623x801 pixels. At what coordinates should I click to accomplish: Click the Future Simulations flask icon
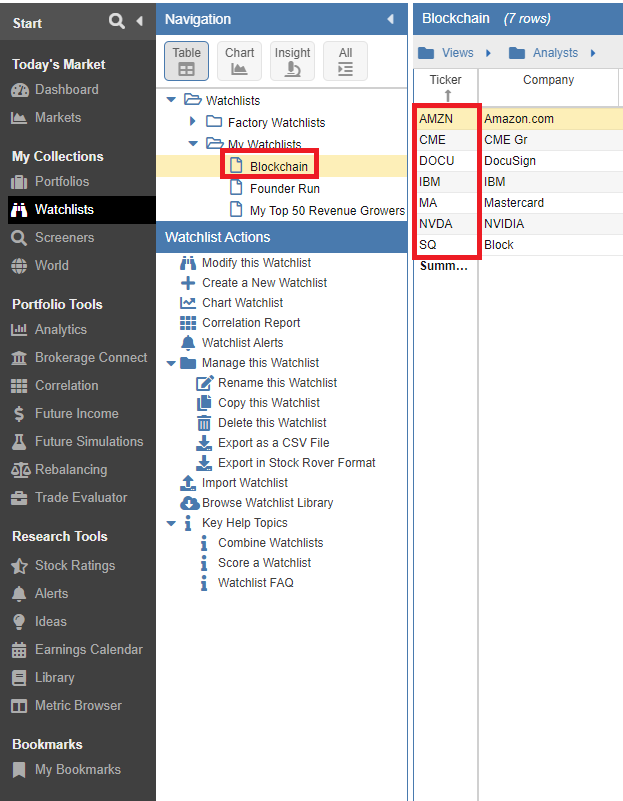tap(19, 442)
